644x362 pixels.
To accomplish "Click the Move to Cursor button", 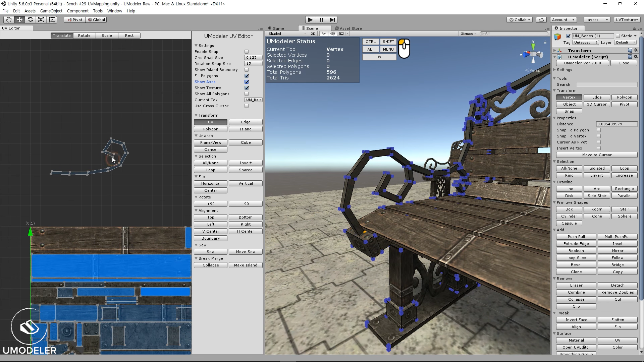I will tap(597, 155).
